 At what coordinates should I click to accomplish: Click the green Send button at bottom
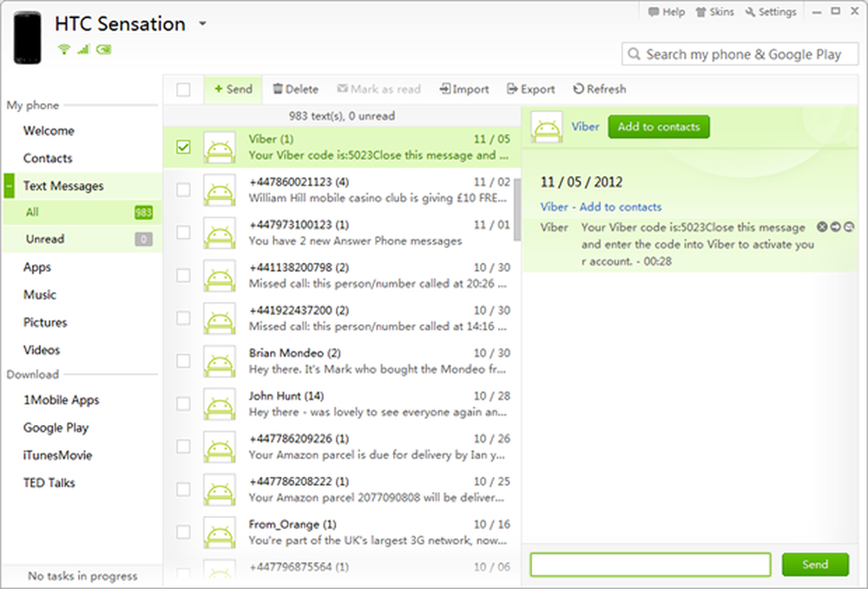point(815,565)
